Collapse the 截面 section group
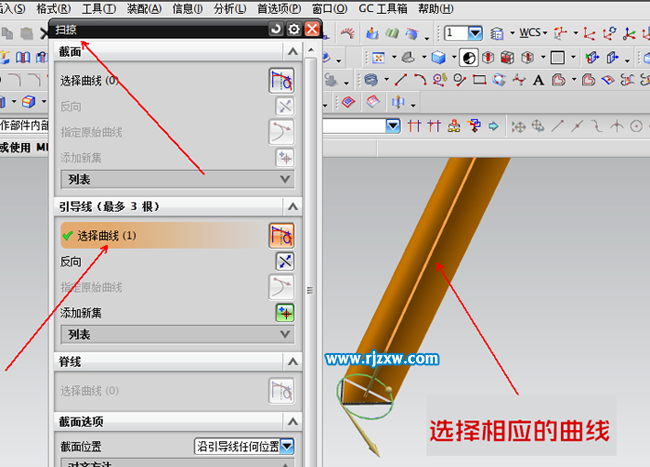650x467 pixels. click(289, 51)
